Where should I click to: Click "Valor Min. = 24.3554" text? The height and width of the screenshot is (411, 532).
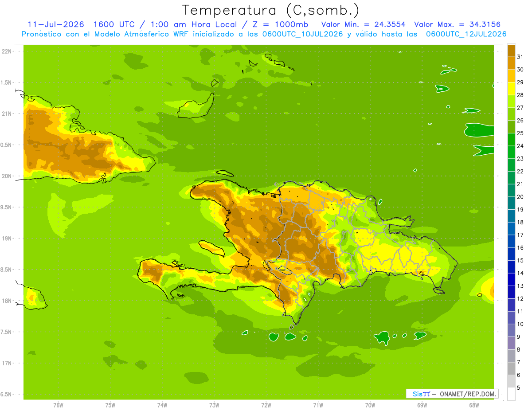point(363,24)
